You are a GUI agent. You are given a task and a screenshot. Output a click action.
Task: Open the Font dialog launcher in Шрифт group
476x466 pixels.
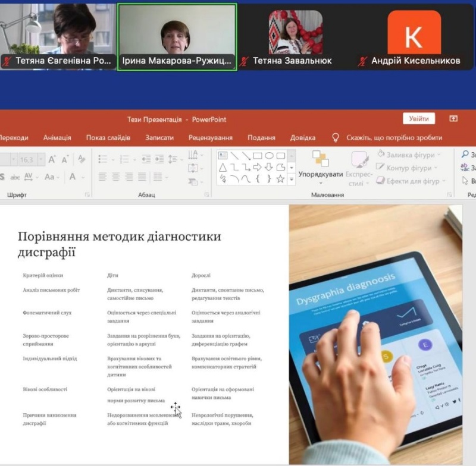click(87, 195)
